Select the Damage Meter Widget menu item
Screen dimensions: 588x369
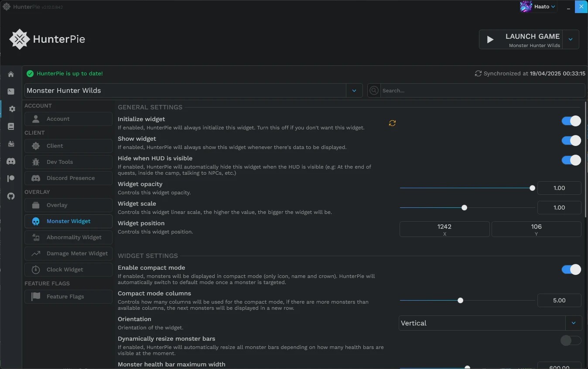[x=68, y=254]
